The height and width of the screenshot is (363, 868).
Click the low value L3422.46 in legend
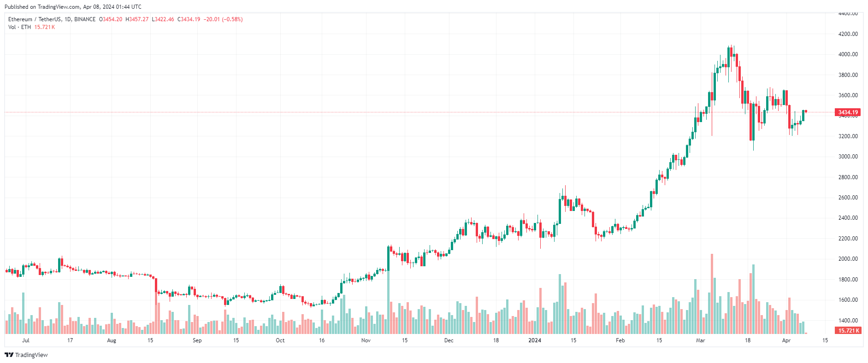tap(163, 19)
